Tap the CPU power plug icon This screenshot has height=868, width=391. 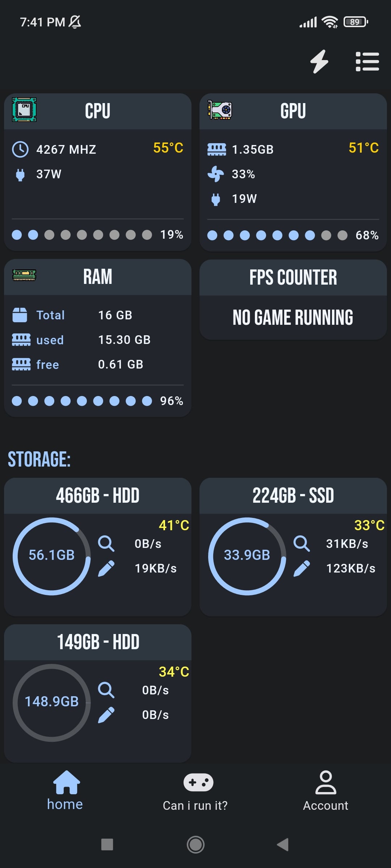tap(20, 174)
